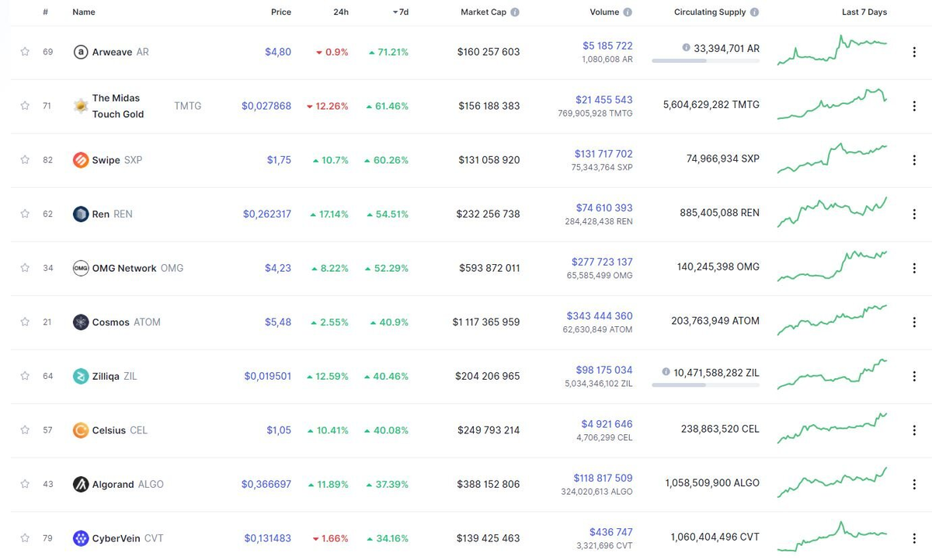Viewport: 932px width, 560px height.
Task: Star Arweave to add to watchlist
Action: (25, 52)
